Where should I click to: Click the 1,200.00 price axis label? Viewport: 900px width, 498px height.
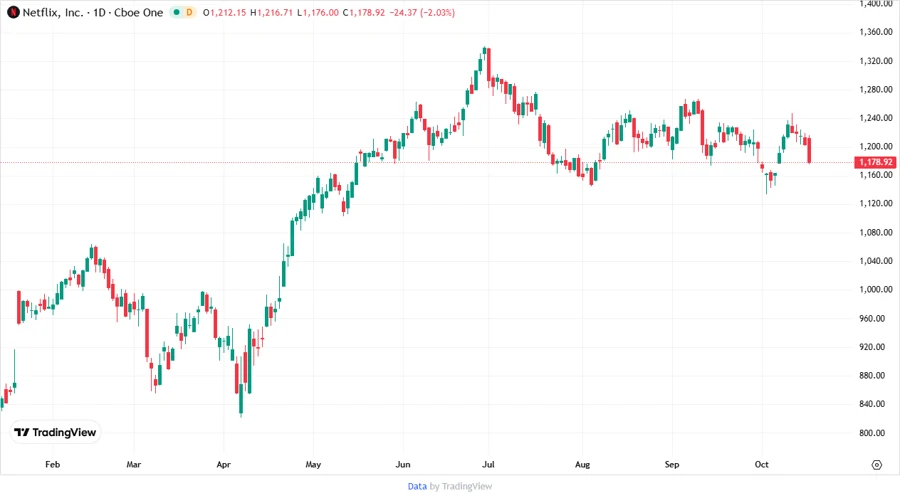pos(876,146)
